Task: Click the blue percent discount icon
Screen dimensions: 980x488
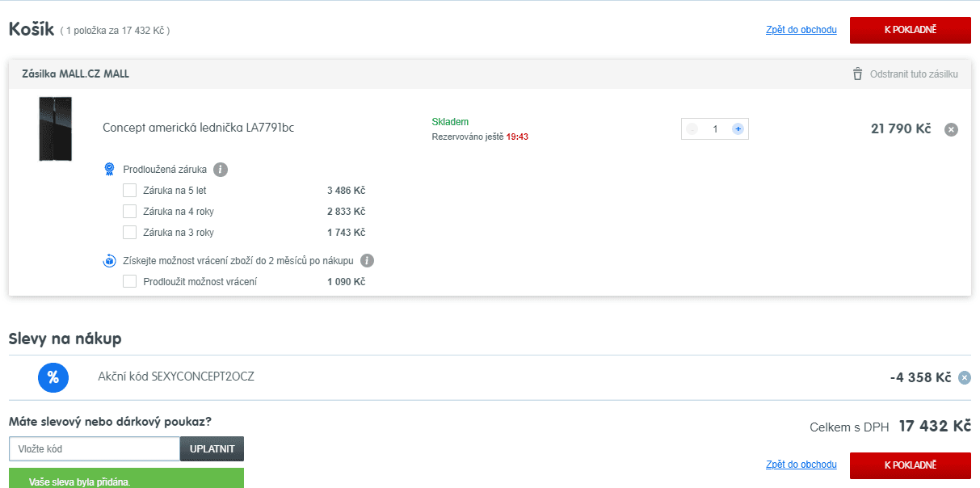Action: click(x=53, y=377)
